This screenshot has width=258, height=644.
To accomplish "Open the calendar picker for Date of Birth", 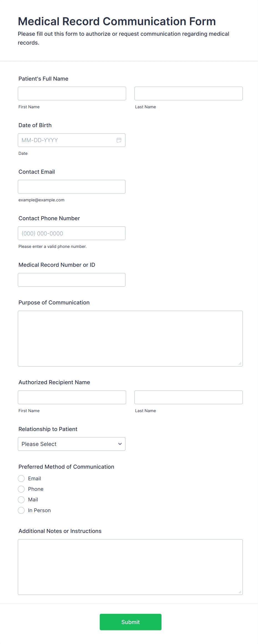I will pyautogui.click(x=119, y=140).
